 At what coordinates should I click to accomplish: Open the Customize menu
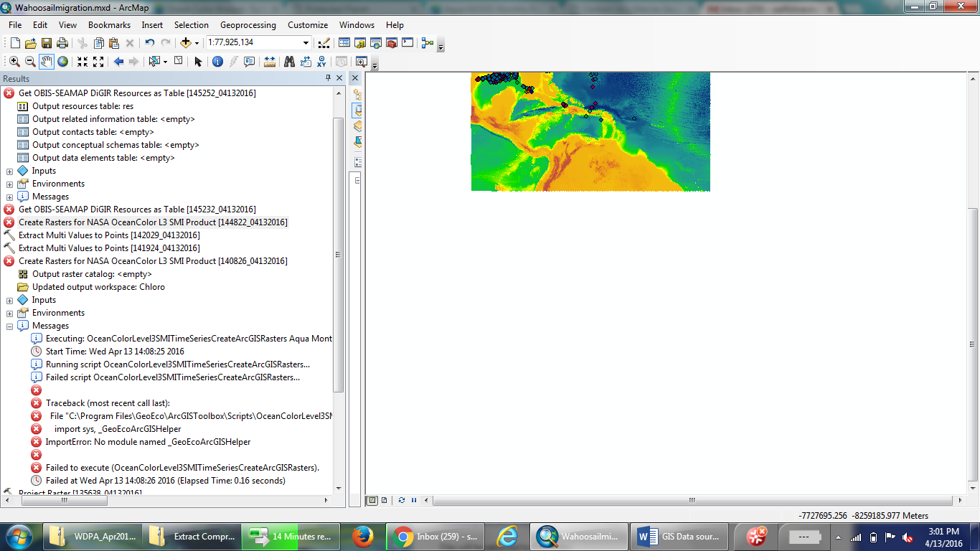pyautogui.click(x=308, y=25)
